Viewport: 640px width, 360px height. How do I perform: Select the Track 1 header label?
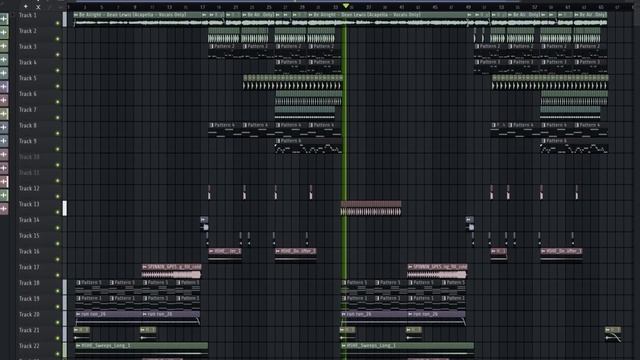(x=28, y=16)
